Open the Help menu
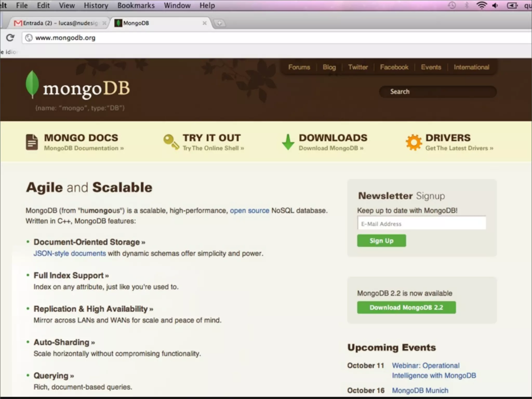 point(207,5)
